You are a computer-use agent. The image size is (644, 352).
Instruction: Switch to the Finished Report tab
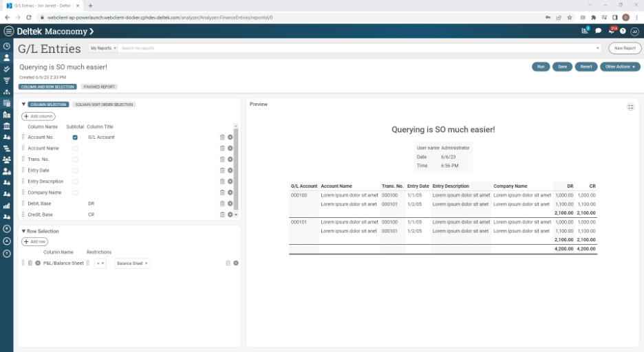99,87
